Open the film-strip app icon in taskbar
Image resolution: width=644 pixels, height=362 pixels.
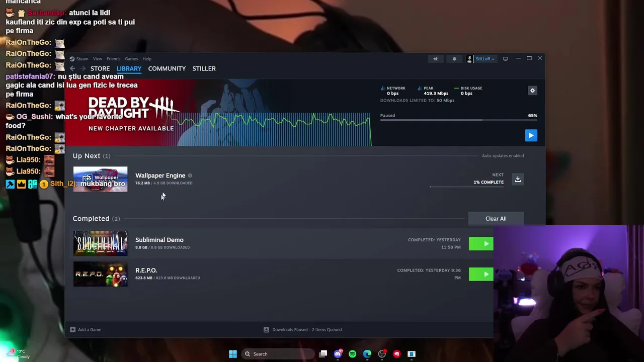(411, 354)
